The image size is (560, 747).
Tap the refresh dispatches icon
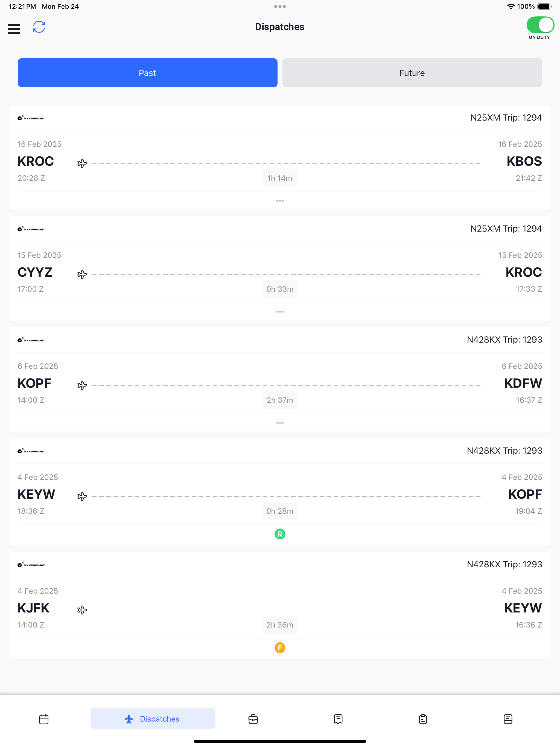coord(39,27)
